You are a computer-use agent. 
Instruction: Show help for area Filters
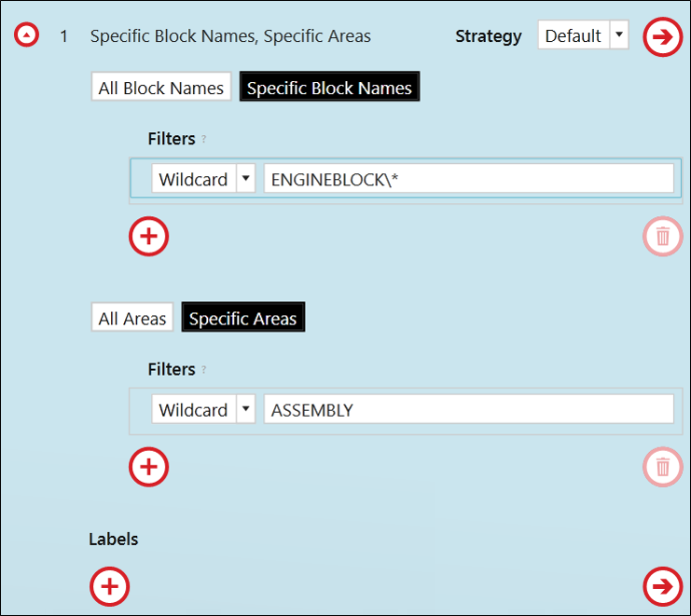point(204,369)
